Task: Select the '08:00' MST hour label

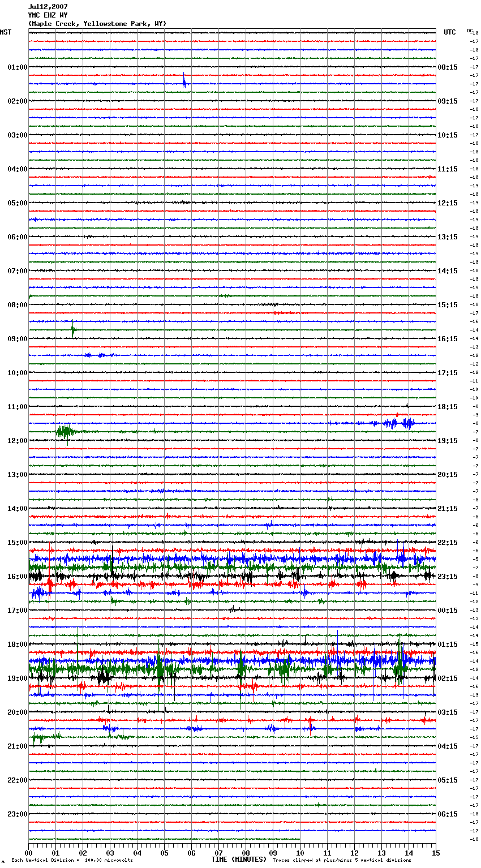Action: (17, 305)
